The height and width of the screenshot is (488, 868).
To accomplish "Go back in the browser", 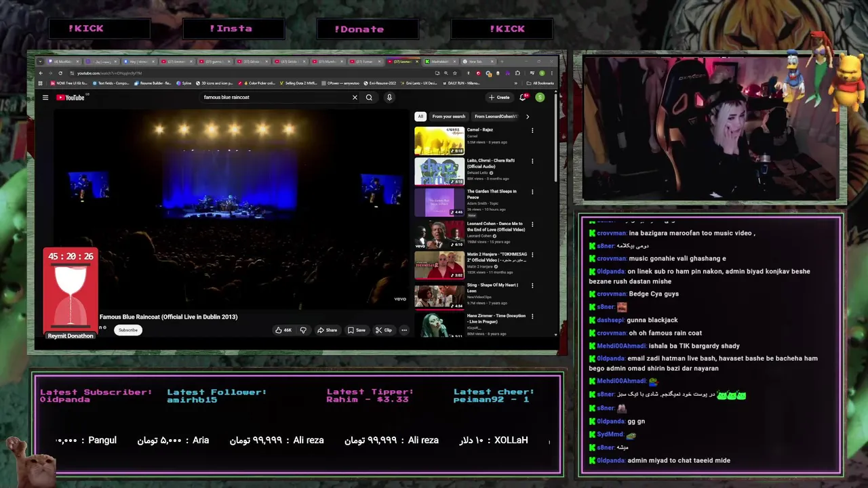I will coord(41,73).
